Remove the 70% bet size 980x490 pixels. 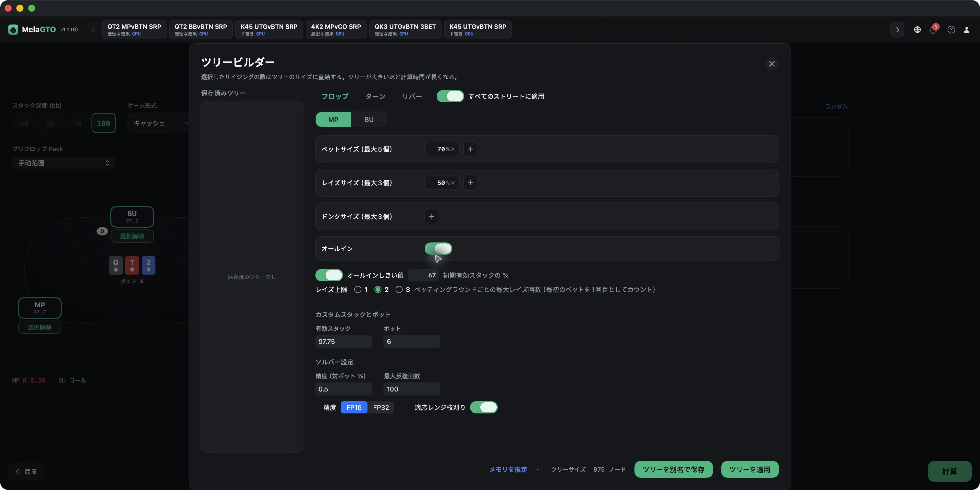(453, 149)
